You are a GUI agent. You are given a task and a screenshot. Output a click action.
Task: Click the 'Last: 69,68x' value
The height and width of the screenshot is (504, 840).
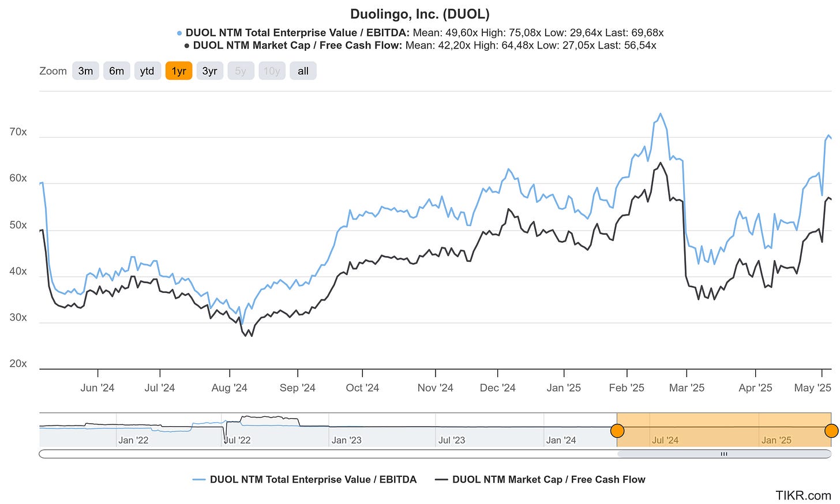tap(635, 33)
